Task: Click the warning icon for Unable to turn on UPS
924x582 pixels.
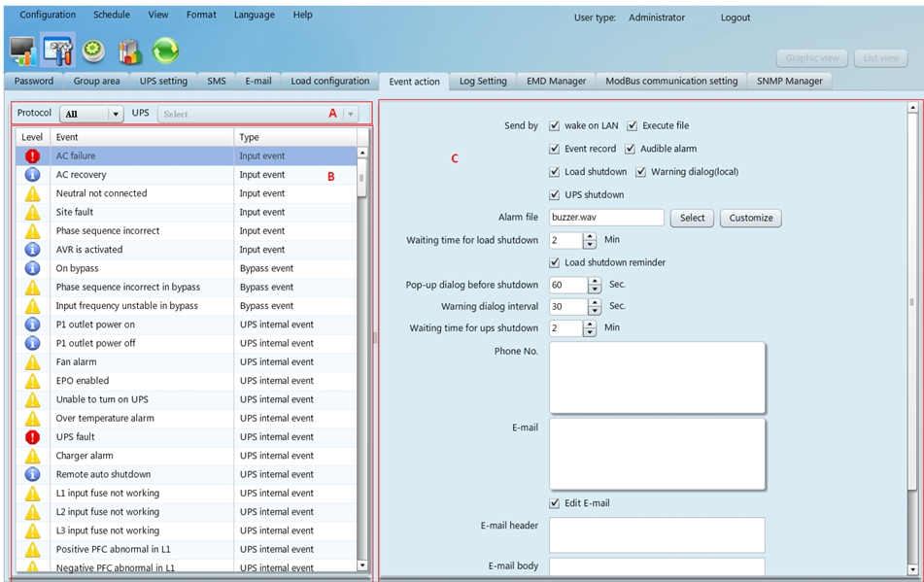Action: point(32,399)
